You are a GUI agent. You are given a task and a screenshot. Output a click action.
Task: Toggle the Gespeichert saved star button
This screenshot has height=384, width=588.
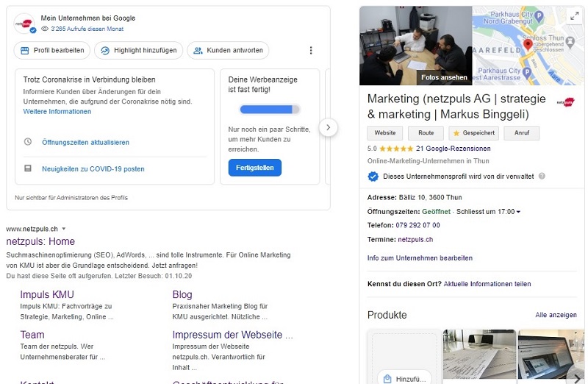pos(473,133)
